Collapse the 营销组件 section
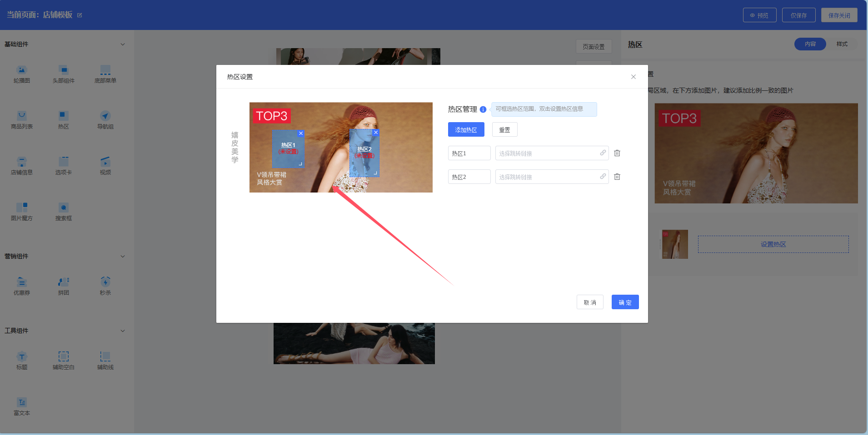 tap(123, 257)
